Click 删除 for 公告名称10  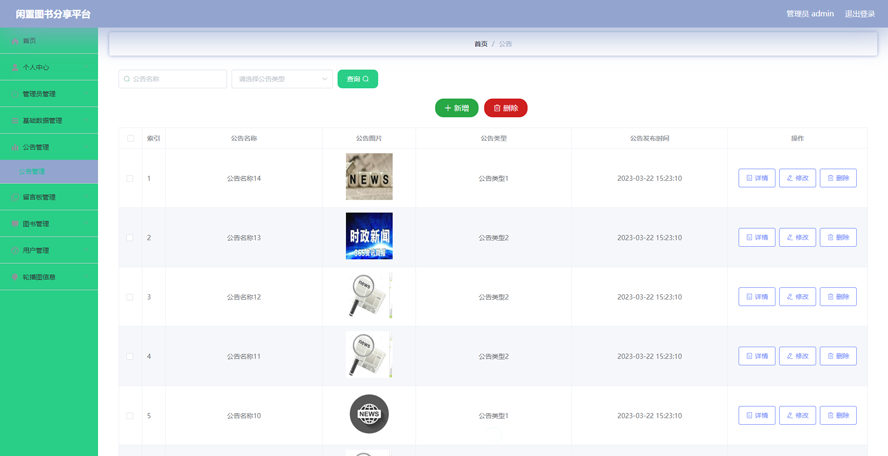tap(838, 416)
